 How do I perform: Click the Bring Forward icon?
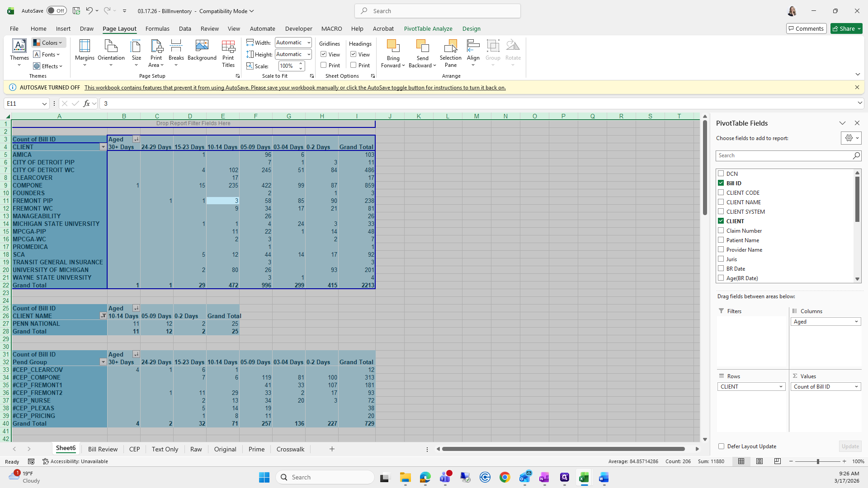point(393,46)
